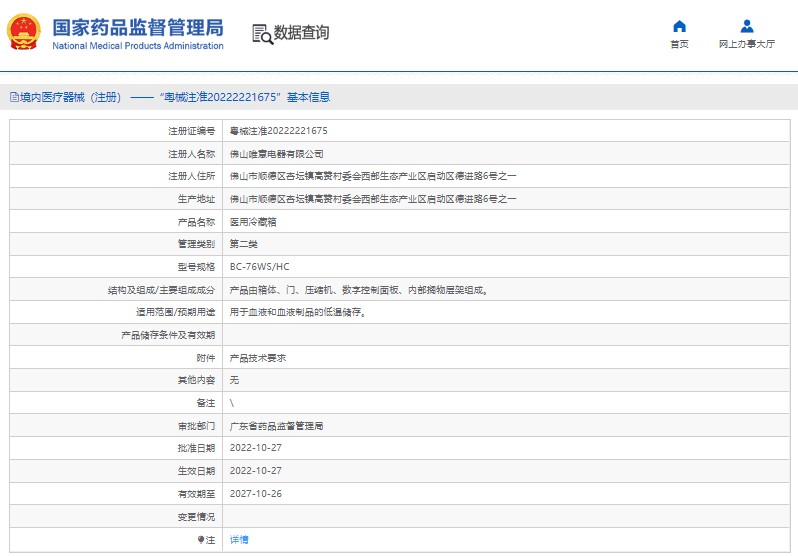The height and width of the screenshot is (557, 798).
Task: Go to 数据查询 section
Action: pos(301,33)
